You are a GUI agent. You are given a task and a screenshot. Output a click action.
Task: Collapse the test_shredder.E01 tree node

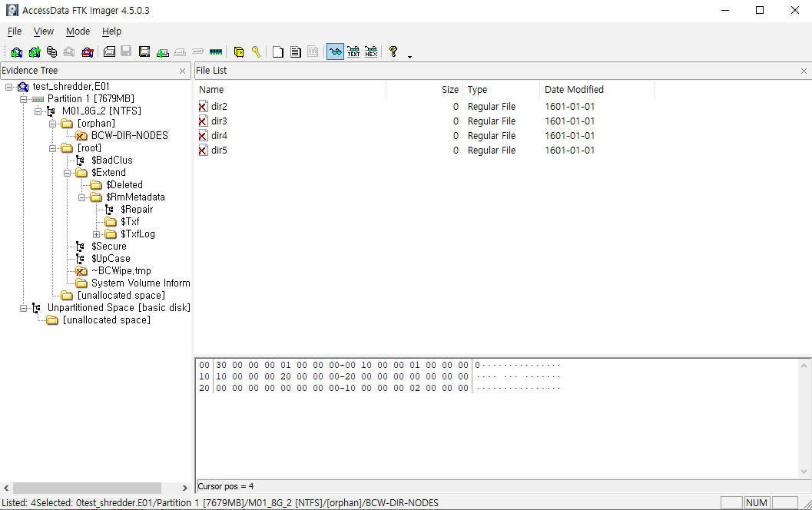click(8, 87)
